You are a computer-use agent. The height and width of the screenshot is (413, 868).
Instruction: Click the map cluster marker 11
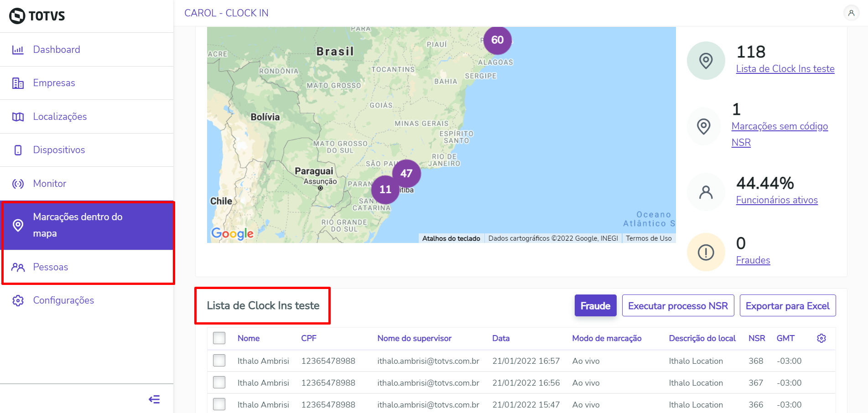click(385, 189)
